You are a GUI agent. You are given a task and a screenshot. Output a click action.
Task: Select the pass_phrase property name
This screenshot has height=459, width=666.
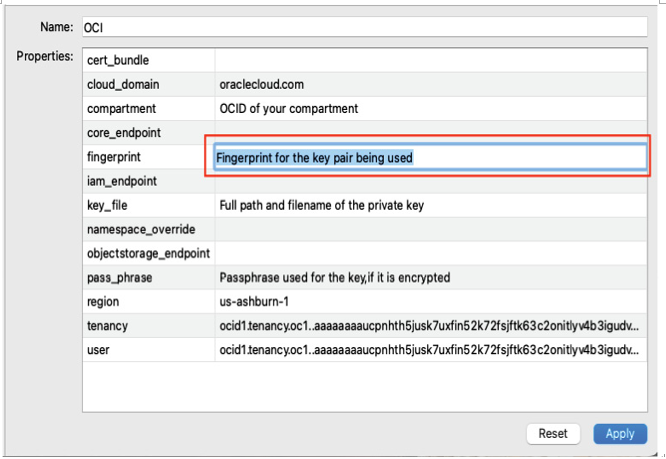[x=120, y=278]
